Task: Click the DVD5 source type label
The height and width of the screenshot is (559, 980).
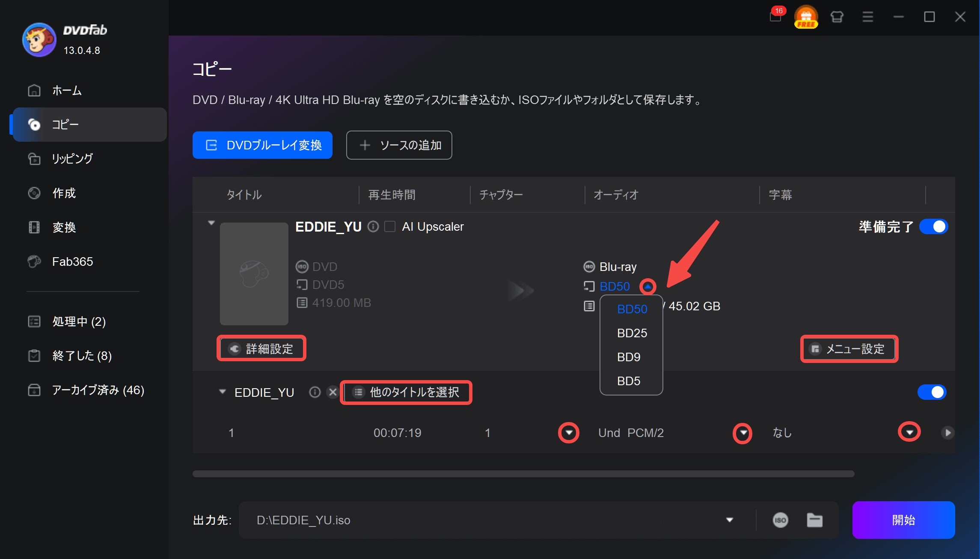Action: coord(328,285)
